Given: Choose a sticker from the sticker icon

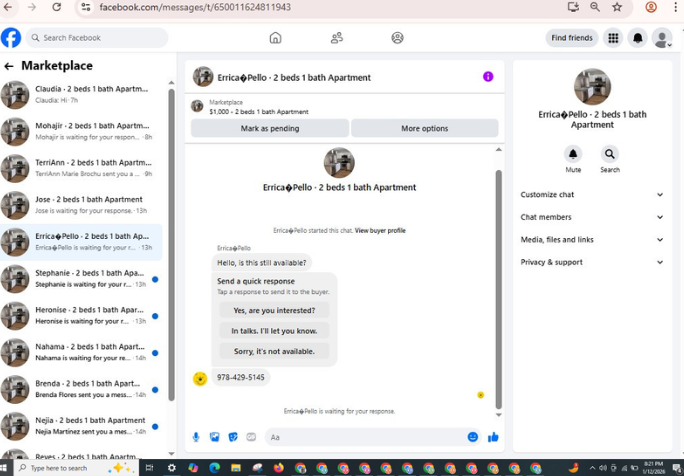Looking at the screenshot, I should point(233,437).
